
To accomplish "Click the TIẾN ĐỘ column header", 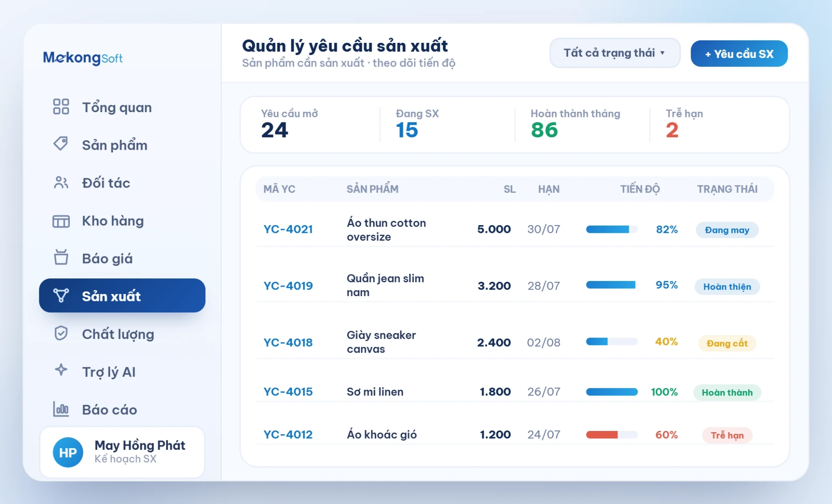I will coord(640,189).
